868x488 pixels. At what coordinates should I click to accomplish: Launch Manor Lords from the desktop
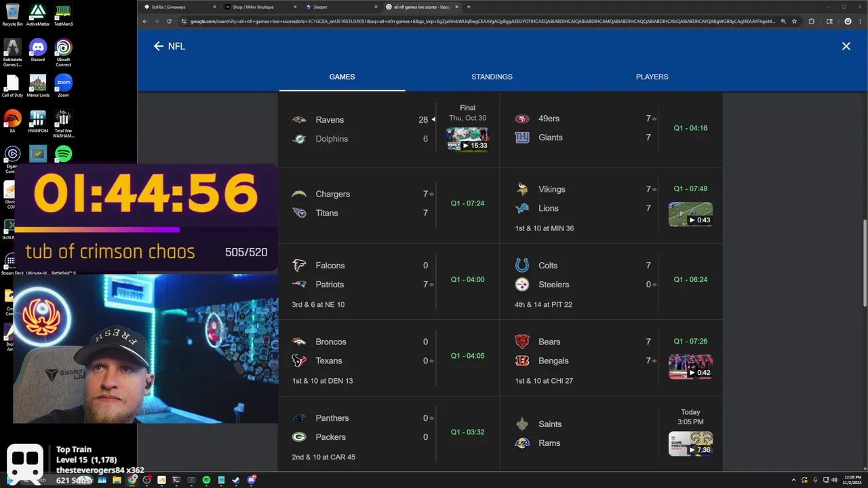pyautogui.click(x=38, y=86)
